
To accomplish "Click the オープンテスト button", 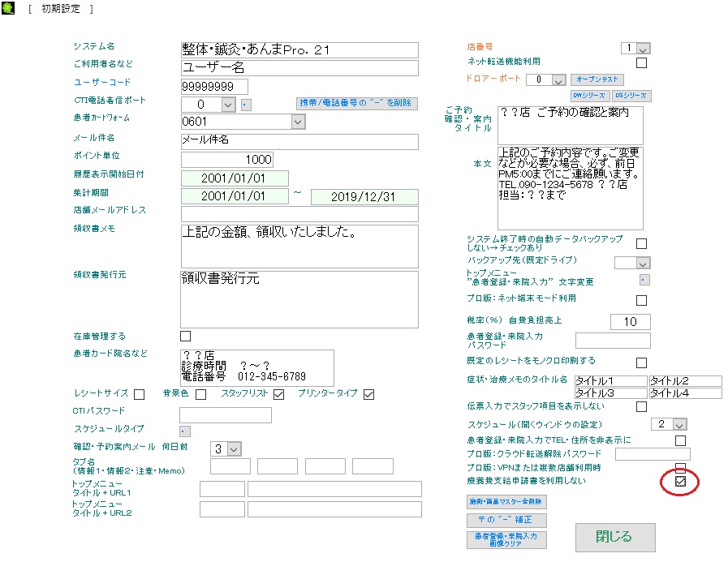I will (597, 79).
